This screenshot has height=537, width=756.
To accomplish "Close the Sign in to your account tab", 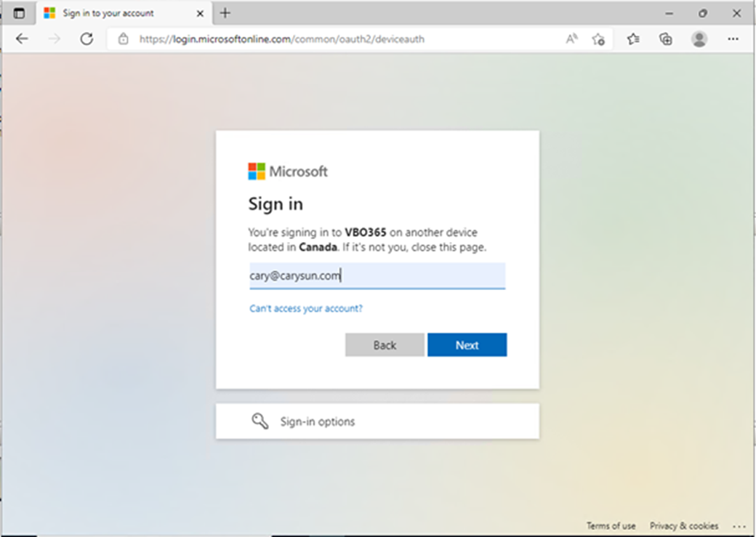I will point(200,14).
